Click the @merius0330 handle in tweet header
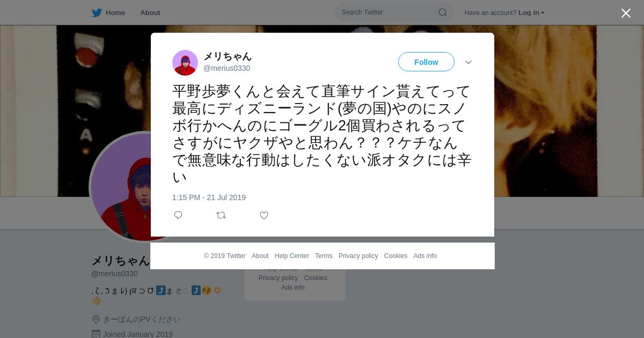Image resolution: width=644 pixels, height=338 pixels. tap(226, 68)
